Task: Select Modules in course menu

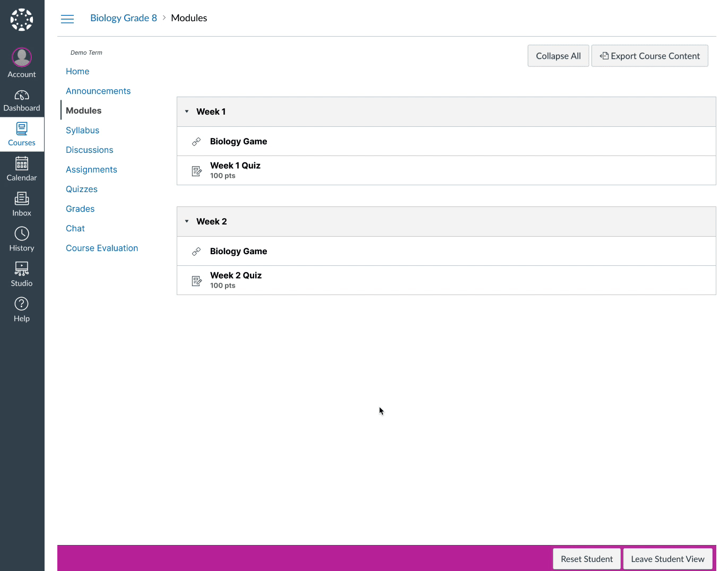Action: pos(83,110)
